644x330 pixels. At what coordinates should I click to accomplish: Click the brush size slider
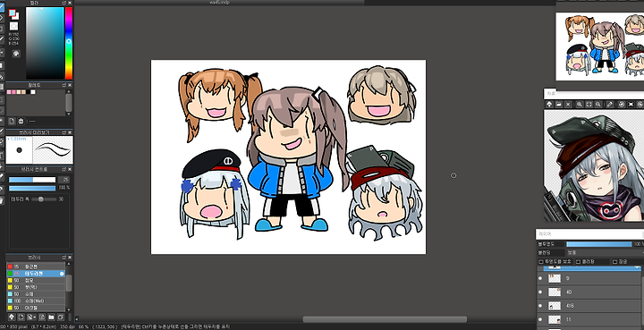point(32,180)
